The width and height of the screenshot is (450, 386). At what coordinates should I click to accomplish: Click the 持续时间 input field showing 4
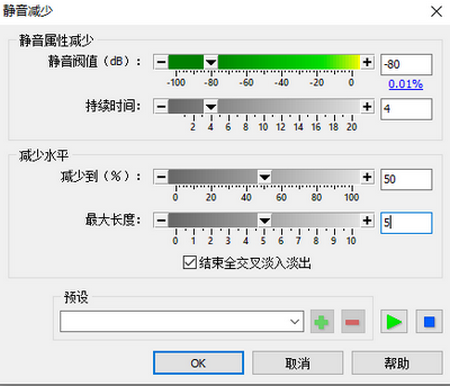coord(406,109)
